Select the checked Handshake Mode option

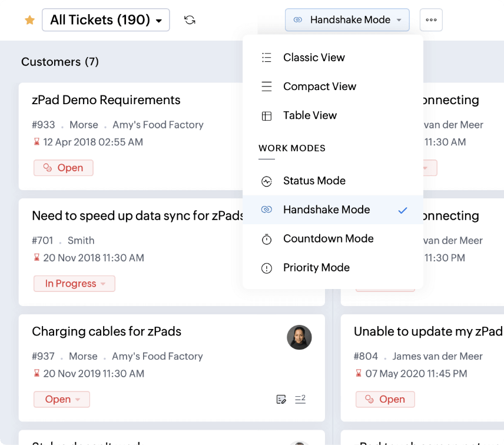pyautogui.click(x=326, y=210)
